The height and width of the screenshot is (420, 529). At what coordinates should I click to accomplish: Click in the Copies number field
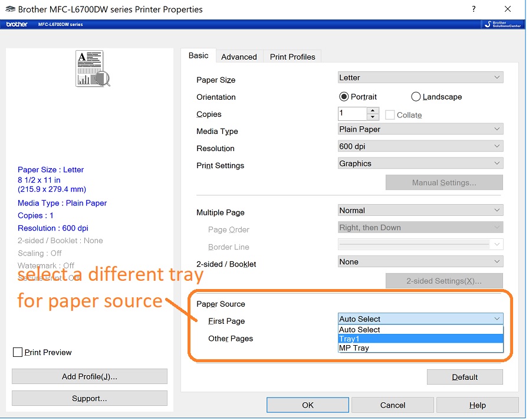[352, 113]
